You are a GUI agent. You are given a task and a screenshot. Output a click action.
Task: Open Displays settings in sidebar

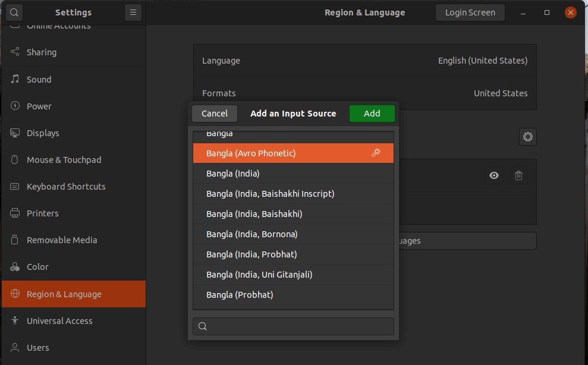coord(43,133)
